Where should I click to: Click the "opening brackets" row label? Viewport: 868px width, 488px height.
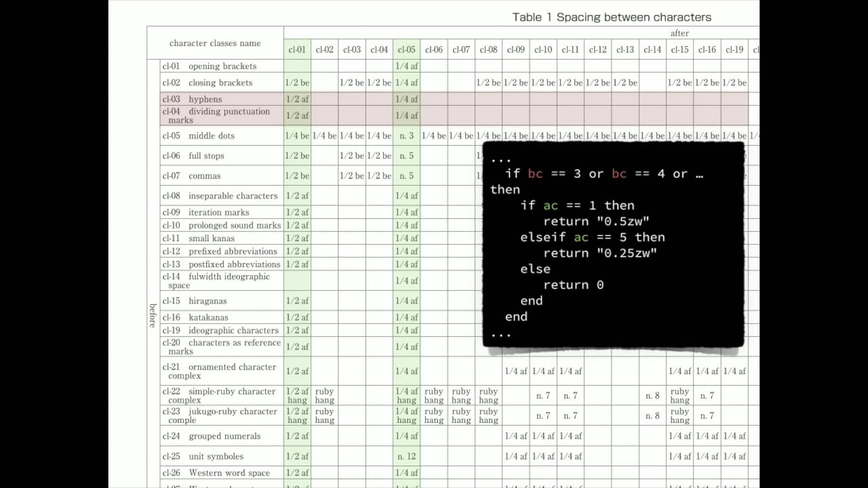(x=222, y=66)
